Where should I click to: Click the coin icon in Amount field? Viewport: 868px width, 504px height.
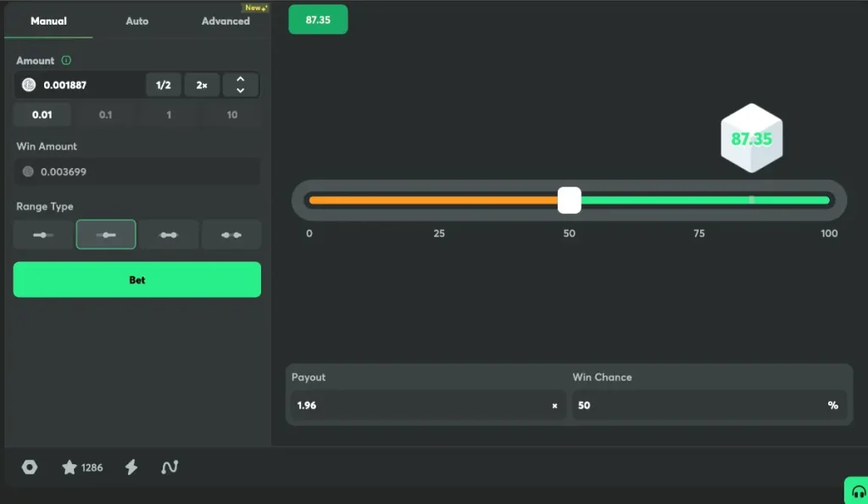(x=29, y=85)
